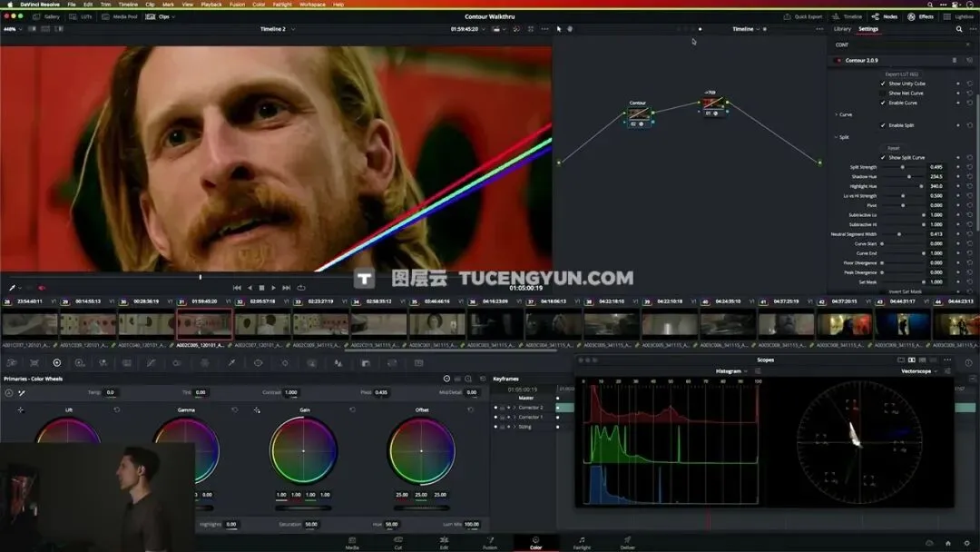Open the 3D stereoscopic palette

[x=418, y=362]
